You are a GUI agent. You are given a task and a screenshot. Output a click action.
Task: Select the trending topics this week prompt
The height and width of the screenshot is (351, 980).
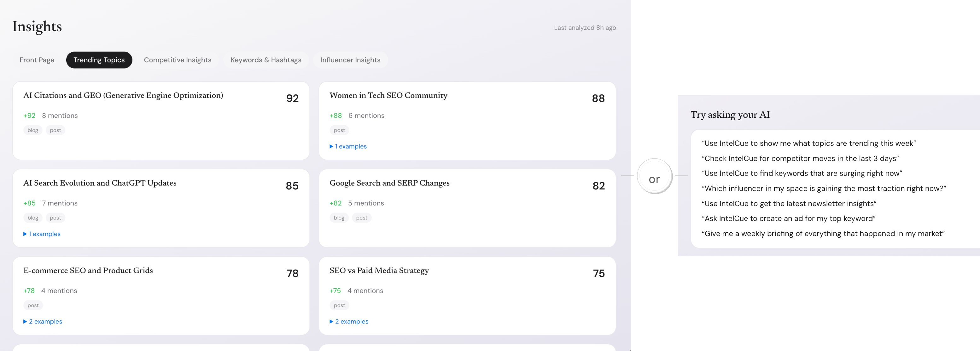(x=808, y=144)
